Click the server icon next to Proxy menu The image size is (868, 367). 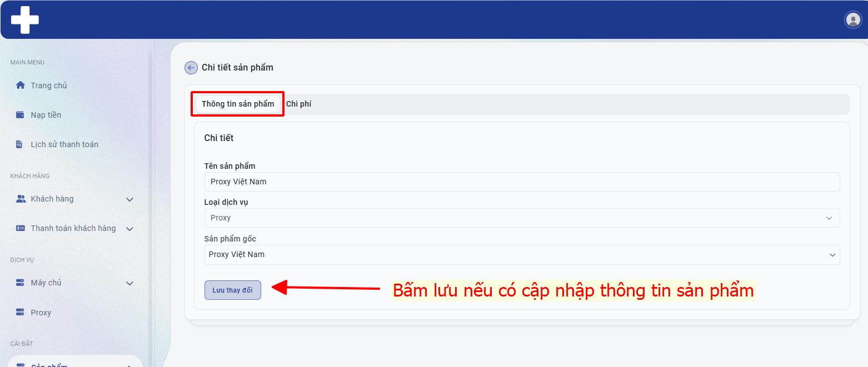[21, 312]
